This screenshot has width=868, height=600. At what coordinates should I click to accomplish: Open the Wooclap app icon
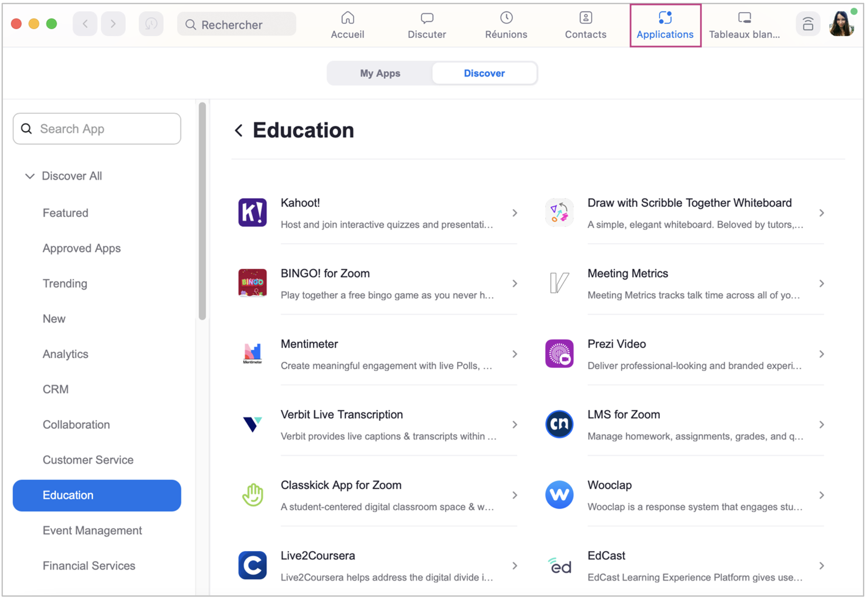click(559, 495)
